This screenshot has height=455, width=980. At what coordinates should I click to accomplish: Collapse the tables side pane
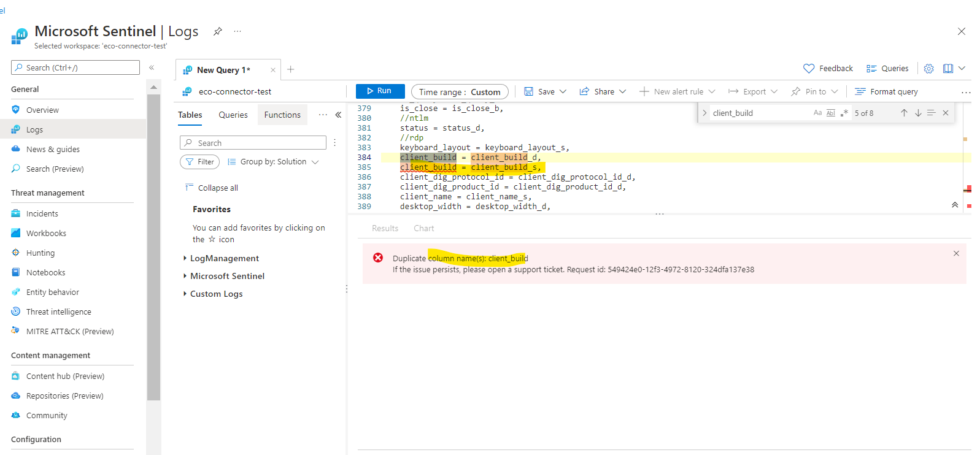coord(338,115)
